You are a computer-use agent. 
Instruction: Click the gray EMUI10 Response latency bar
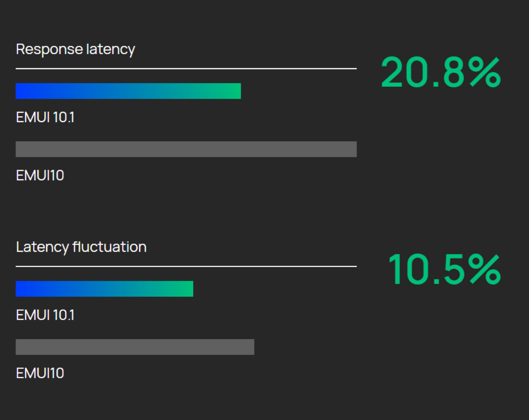click(186, 149)
